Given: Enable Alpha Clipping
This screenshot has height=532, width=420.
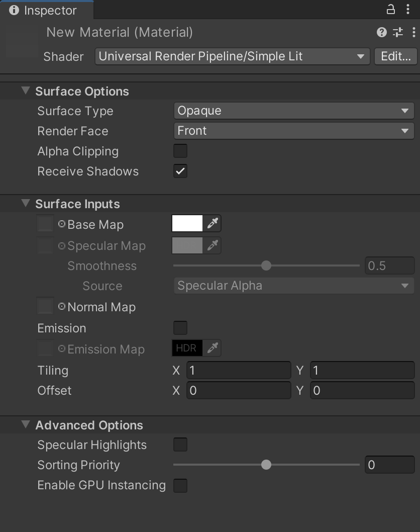Looking at the screenshot, I should coord(180,151).
